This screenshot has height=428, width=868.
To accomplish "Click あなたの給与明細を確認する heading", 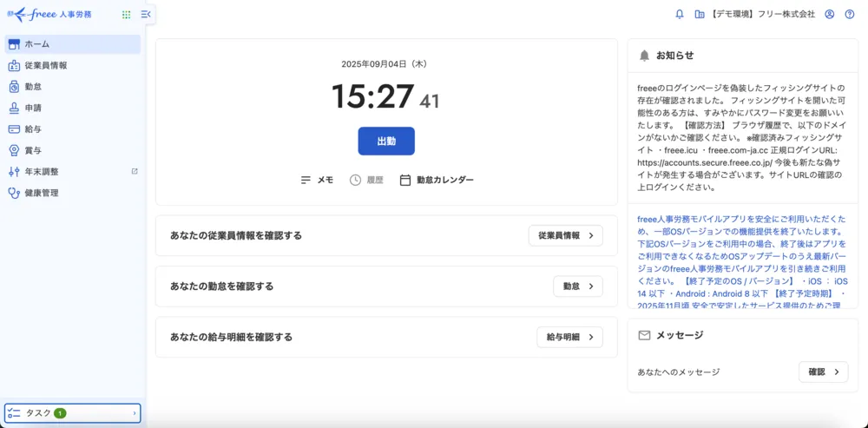I will [232, 337].
